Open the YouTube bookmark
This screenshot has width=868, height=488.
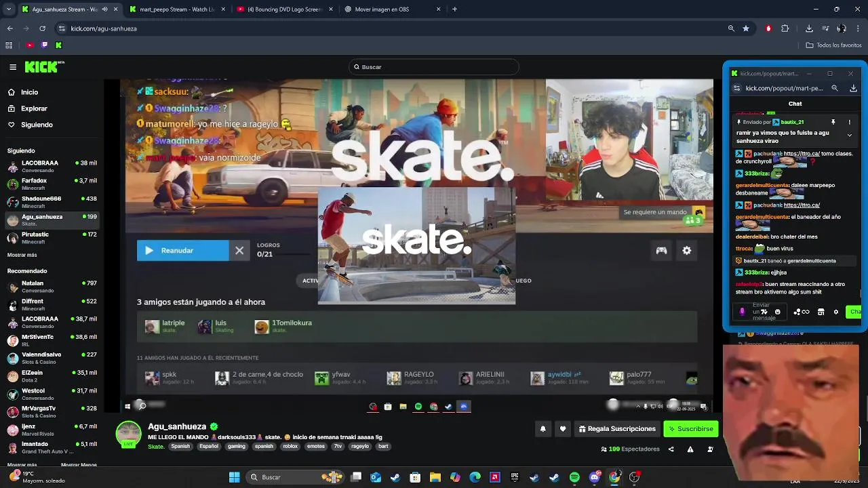coord(30,45)
